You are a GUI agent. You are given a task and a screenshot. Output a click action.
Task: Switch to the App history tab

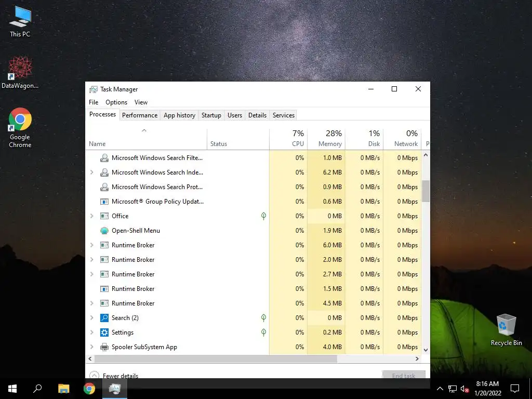(x=179, y=115)
